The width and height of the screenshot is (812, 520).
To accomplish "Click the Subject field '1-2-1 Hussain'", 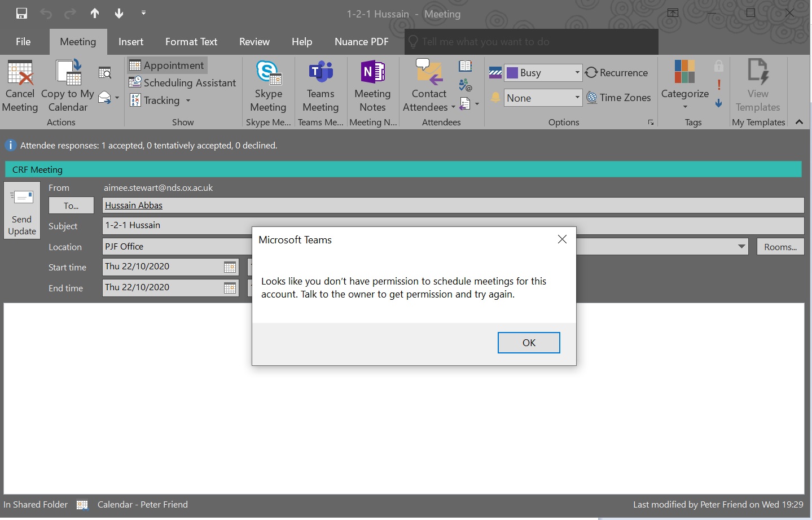I will [x=453, y=225].
